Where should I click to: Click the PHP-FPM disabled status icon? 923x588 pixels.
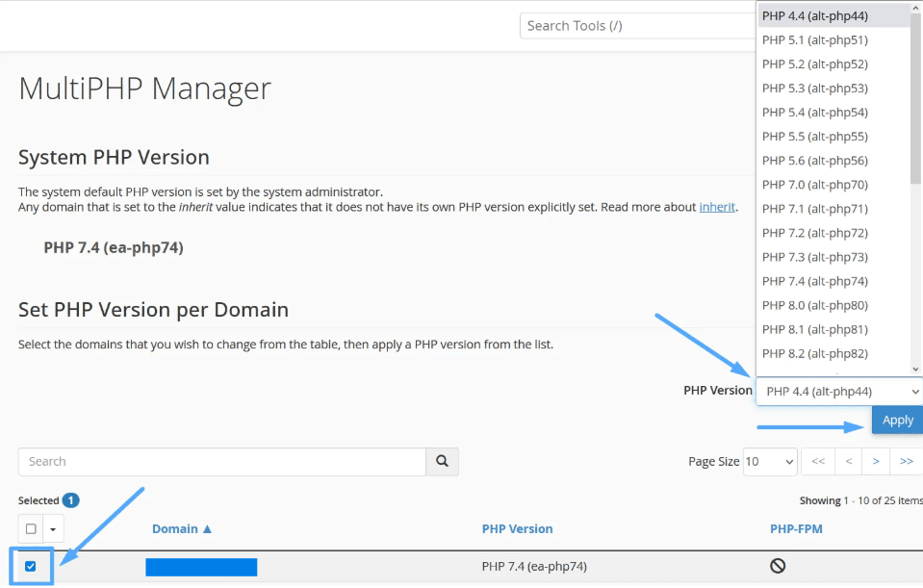tap(778, 567)
